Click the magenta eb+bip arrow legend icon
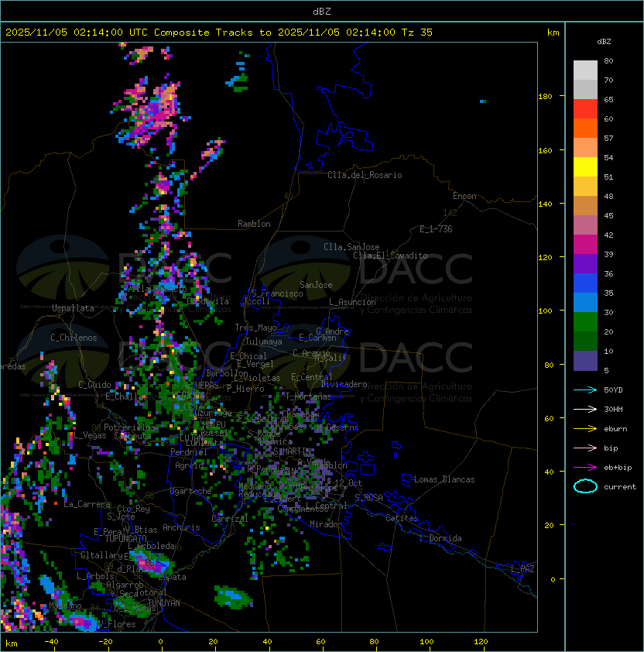 tap(585, 468)
